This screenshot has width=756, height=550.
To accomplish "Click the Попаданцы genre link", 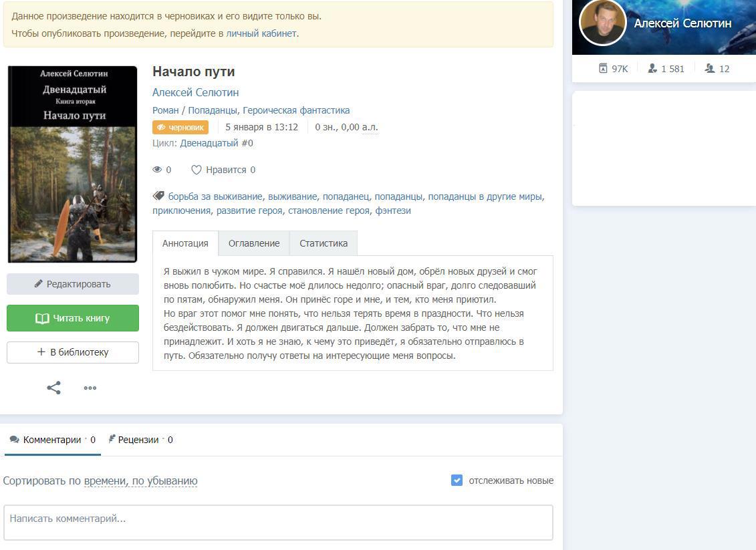I will [x=212, y=110].
